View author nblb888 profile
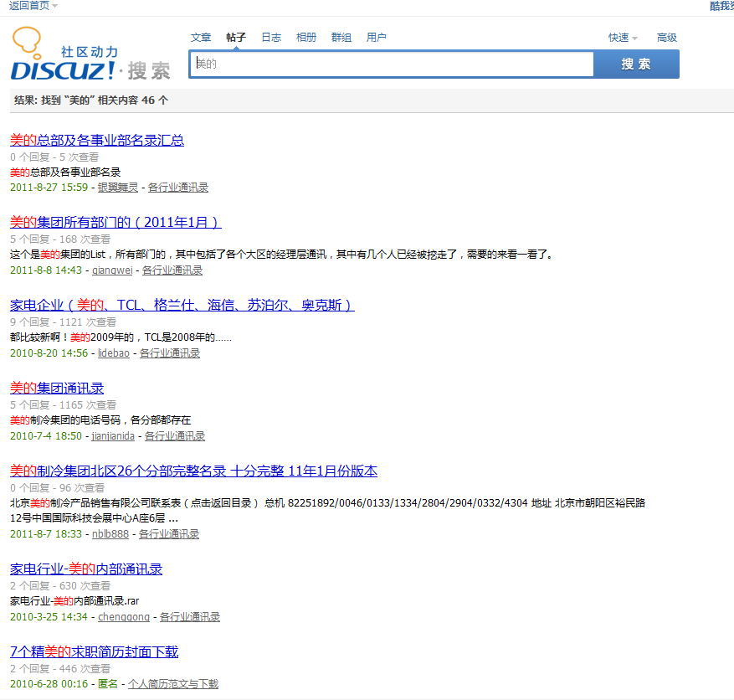This screenshot has width=734, height=700. [x=110, y=533]
